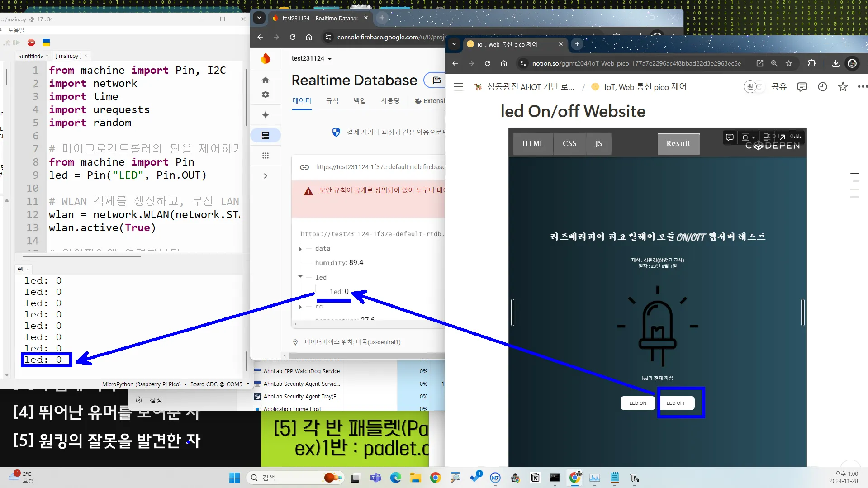This screenshot has height=488, width=868.
Task: Show JS panel in CodePen embed
Action: [x=598, y=143]
